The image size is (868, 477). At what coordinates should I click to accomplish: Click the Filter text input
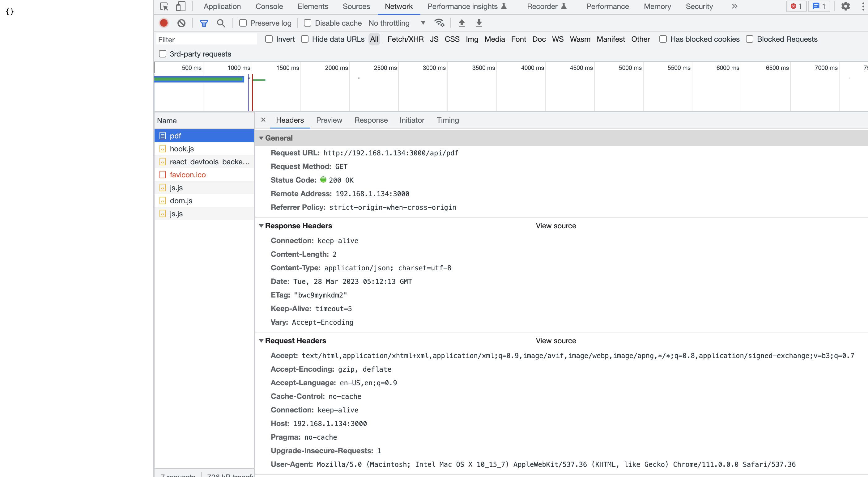click(x=206, y=40)
